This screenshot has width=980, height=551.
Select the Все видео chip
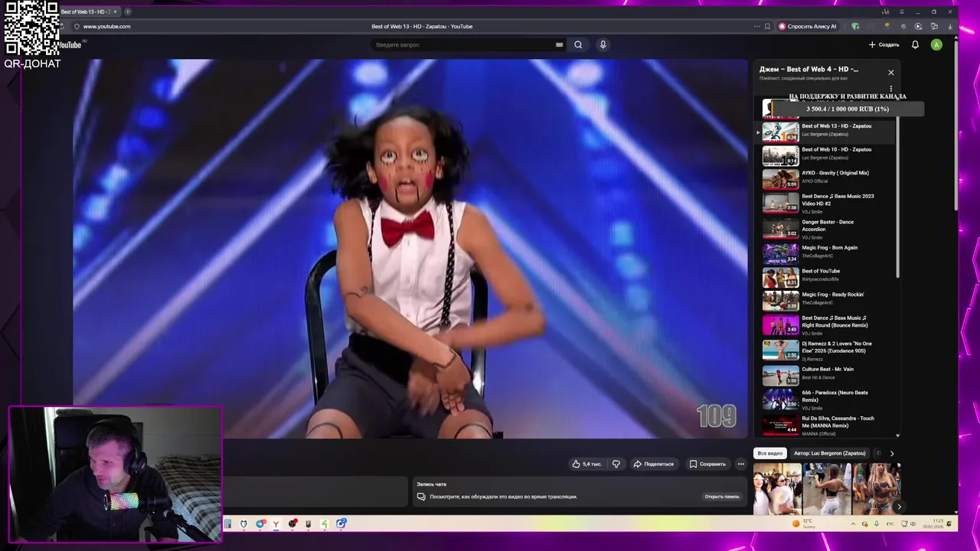click(x=770, y=453)
